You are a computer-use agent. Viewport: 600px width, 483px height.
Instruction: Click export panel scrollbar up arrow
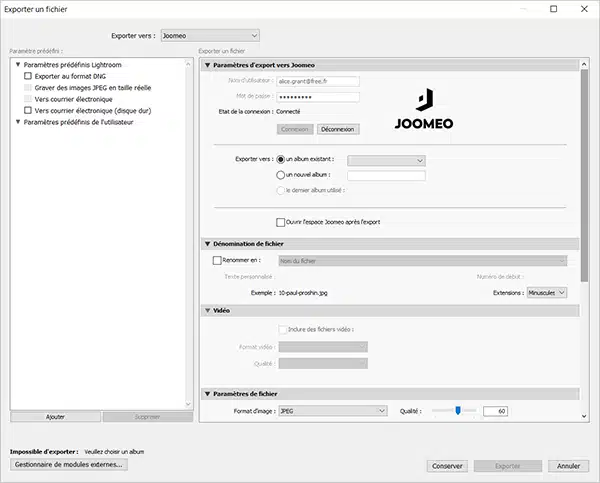coord(584,64)
